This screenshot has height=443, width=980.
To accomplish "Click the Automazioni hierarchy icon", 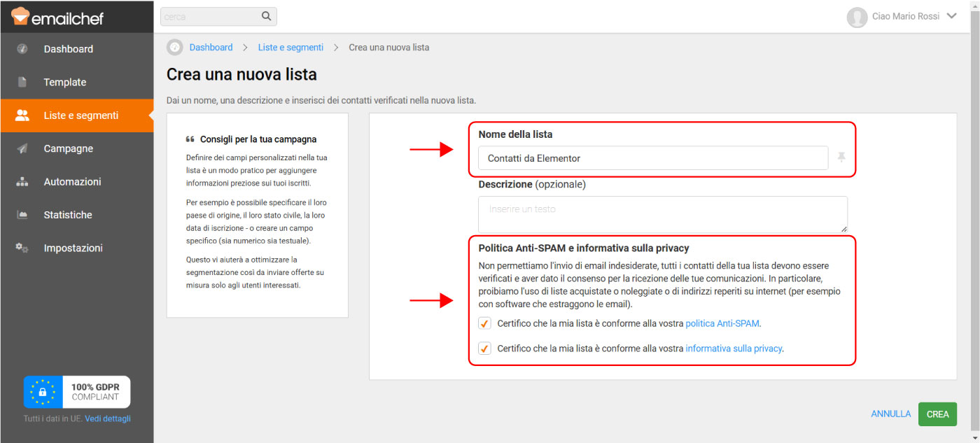I will click(22, 182).
